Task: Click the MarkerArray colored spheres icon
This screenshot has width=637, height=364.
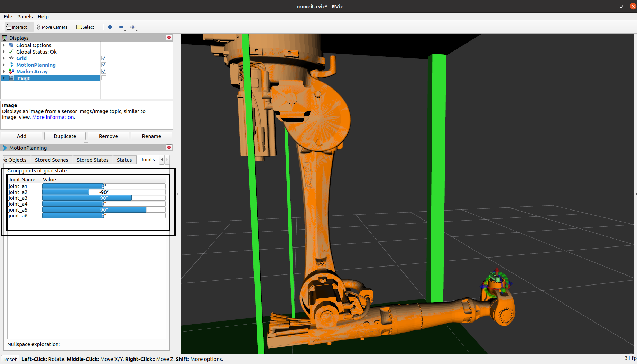Action: (11, 71)
